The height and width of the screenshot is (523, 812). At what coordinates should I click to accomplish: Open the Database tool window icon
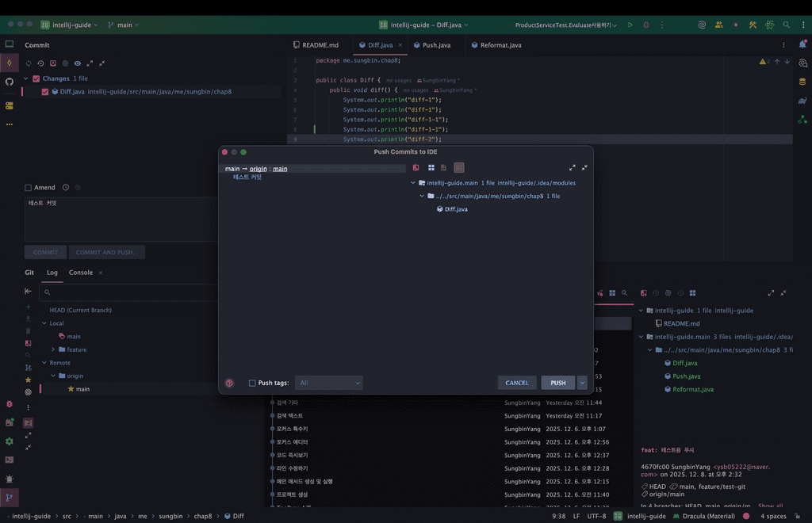pos(802,82)
